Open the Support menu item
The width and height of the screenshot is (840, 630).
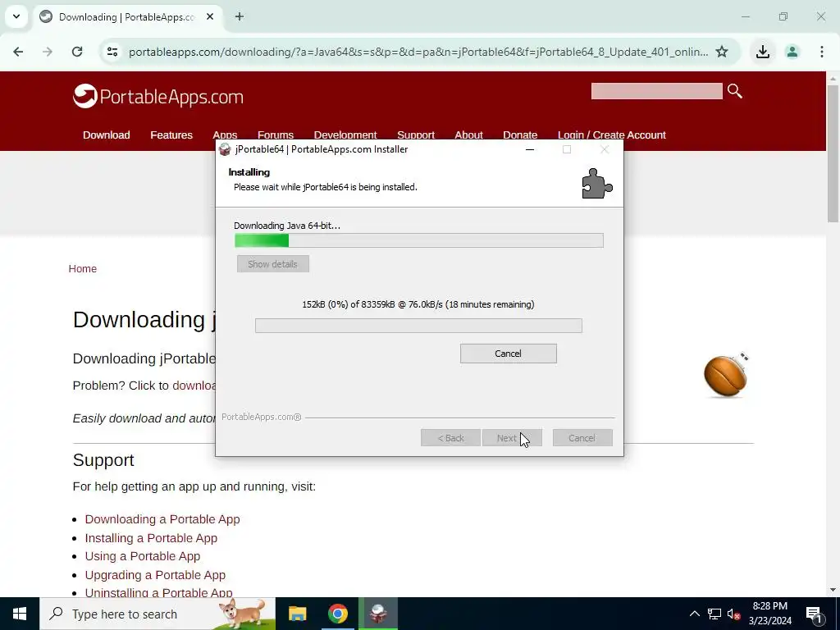click(x=416, y=135)
